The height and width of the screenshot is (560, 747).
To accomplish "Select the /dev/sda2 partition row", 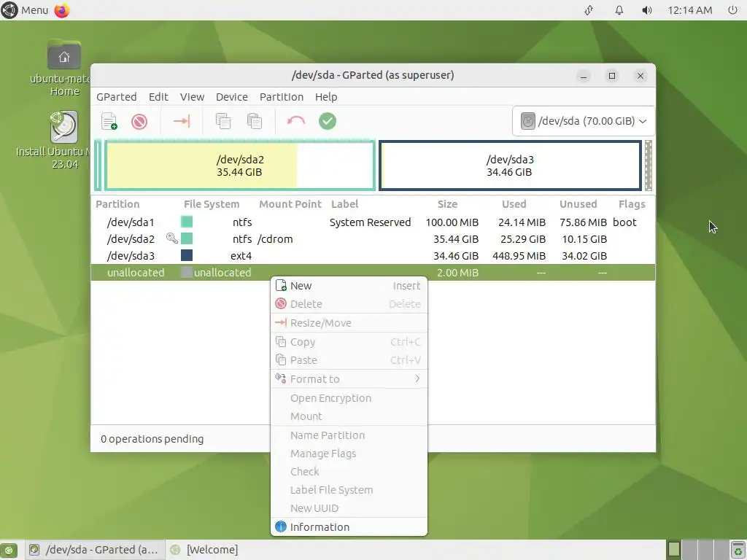I will [373, 239].
